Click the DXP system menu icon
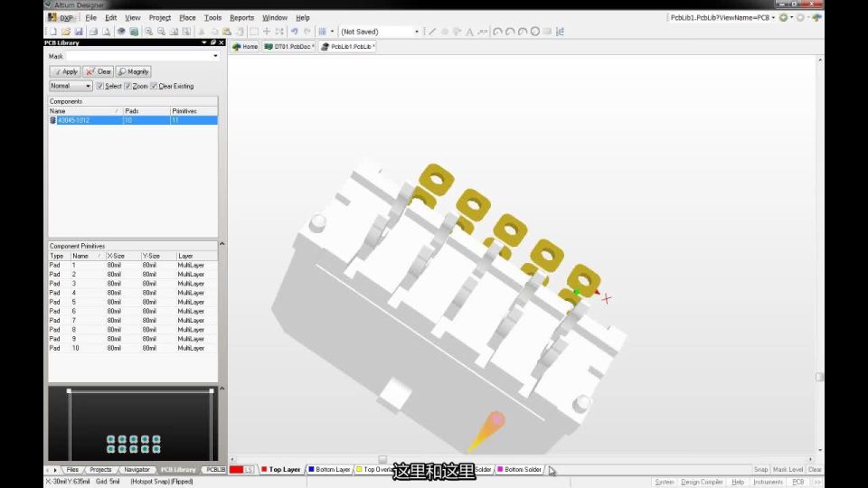 61,18
